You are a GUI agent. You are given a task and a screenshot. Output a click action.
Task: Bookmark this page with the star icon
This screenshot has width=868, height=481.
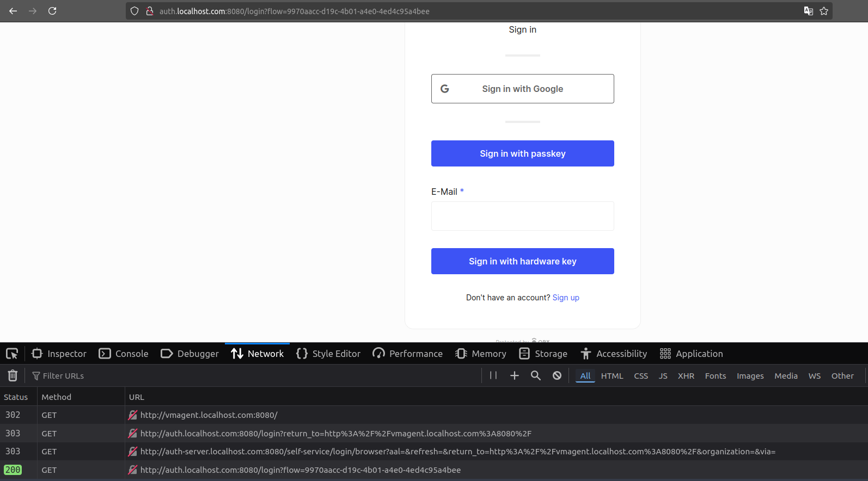click(x=824, y=11)
